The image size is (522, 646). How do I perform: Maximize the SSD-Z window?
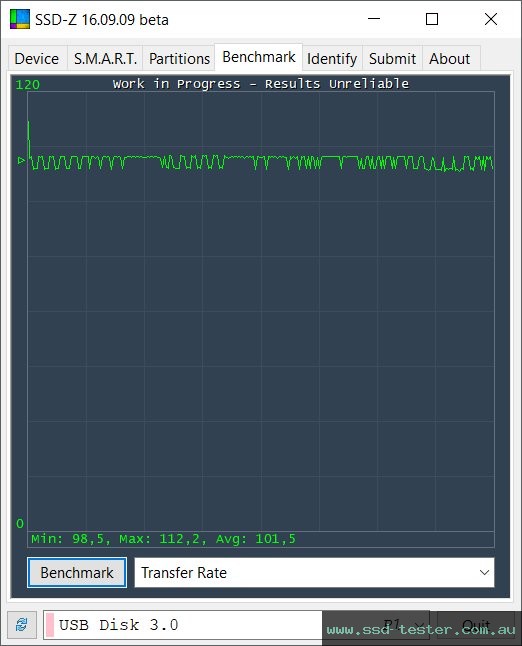click(432, 19)
